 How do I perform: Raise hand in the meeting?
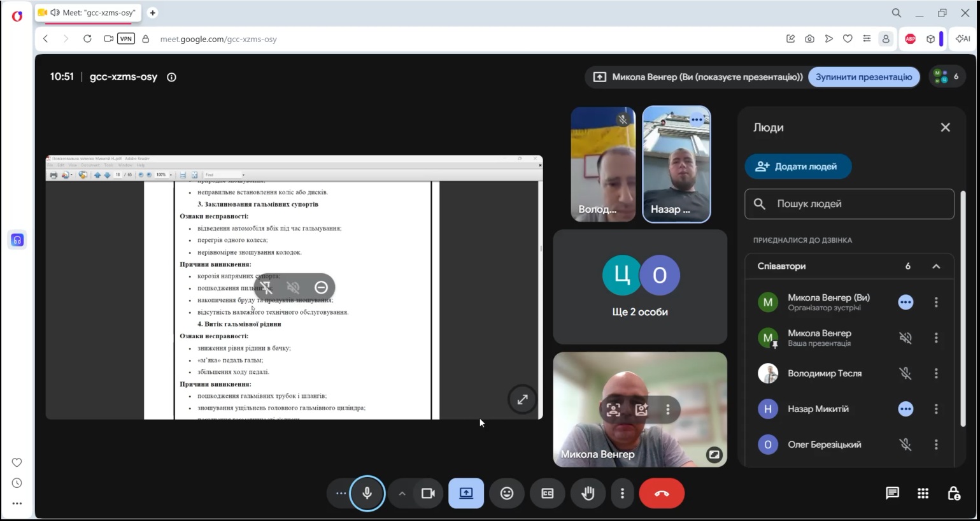coord(588,493)
